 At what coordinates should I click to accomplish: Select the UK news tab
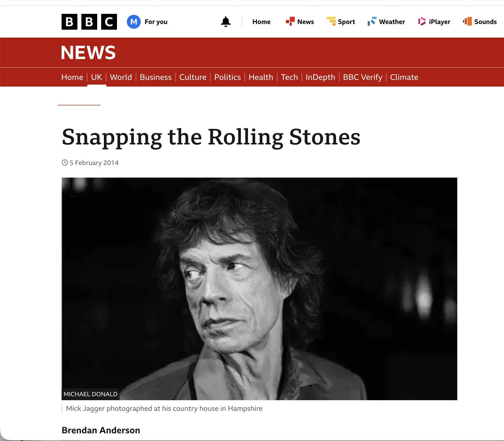click(96, 77)
